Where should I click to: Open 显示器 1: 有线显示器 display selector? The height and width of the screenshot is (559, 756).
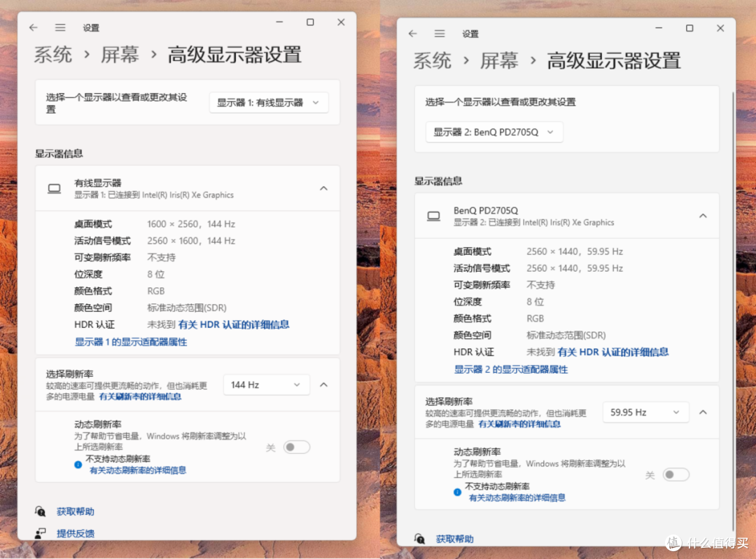coord(269,103)
